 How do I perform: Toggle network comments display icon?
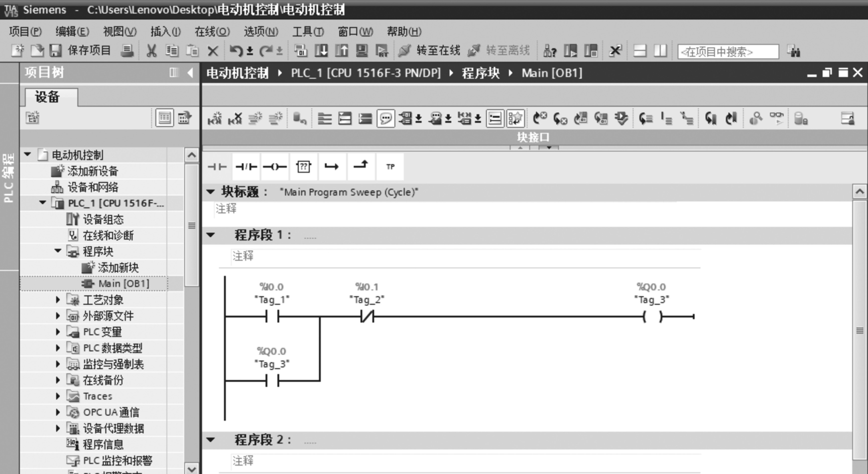pyautogui.click(x=386, y=119)
